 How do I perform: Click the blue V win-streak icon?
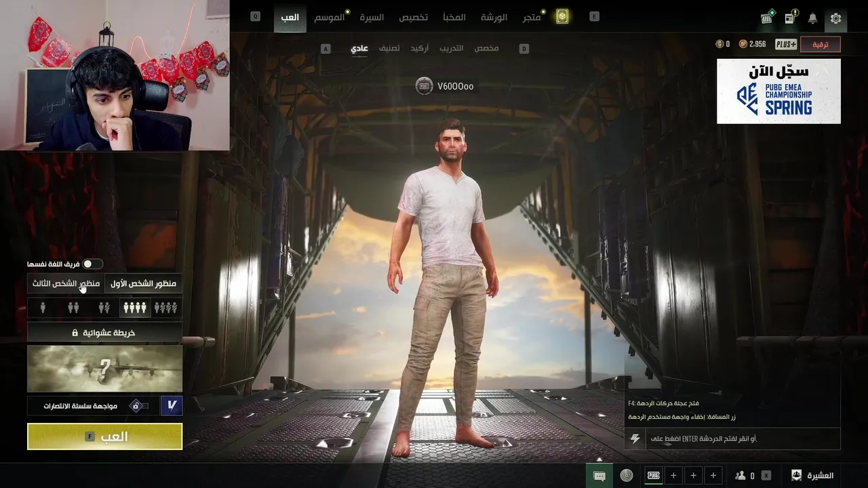point(172,405)
